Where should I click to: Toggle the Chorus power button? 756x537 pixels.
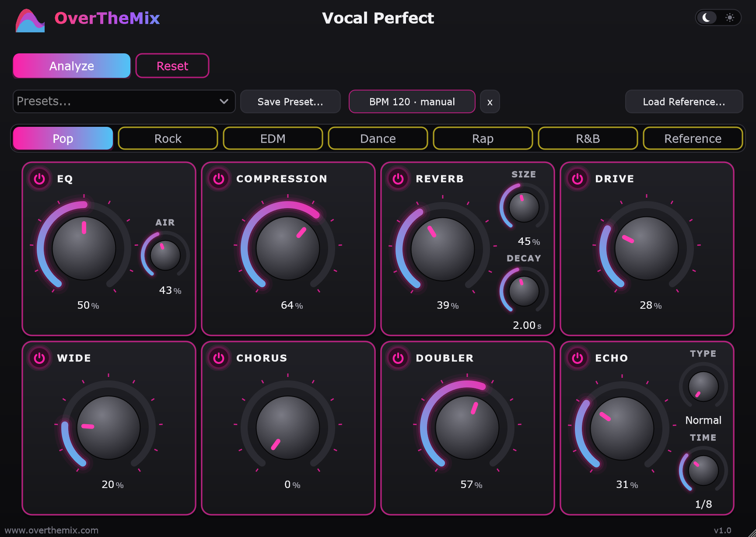click(219, 358)
